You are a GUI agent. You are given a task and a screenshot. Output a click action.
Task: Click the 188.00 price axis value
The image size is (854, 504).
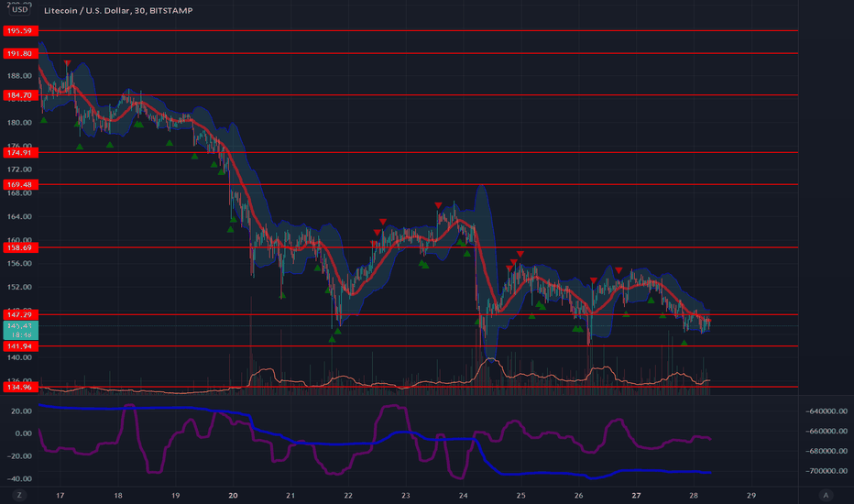click(x=19, y=76)
